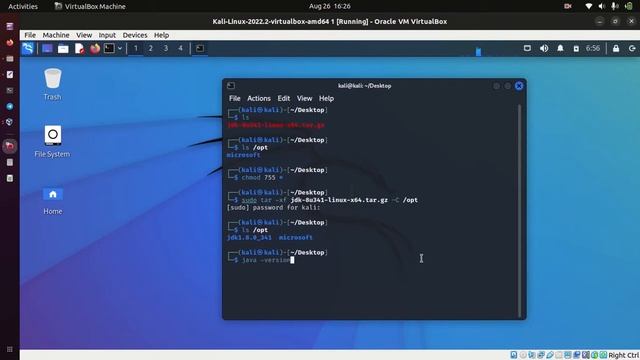Screen dimensions: 640x360
Task: Open the terminal emulator launcher in Kali panel
Action: [109, 49]
